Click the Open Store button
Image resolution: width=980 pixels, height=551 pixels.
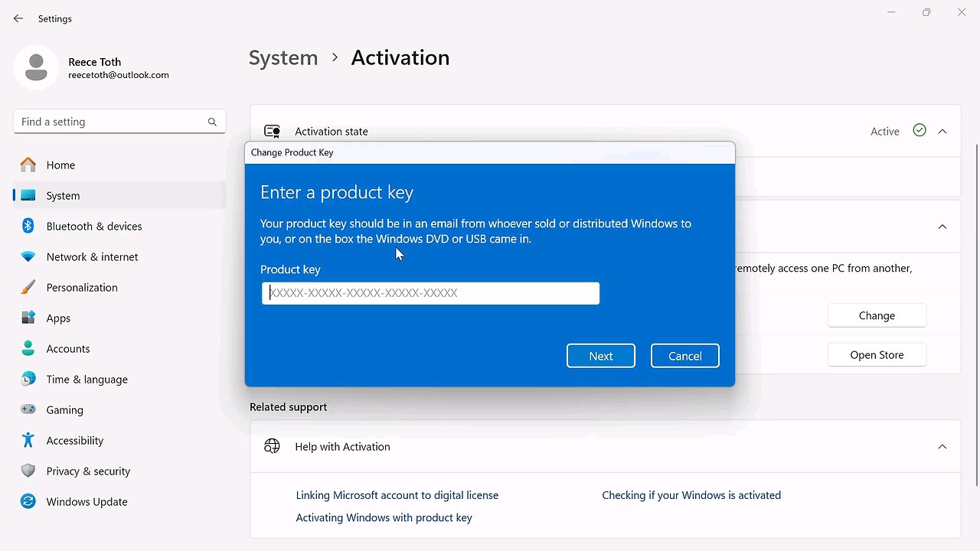click(x=877, y=355)
